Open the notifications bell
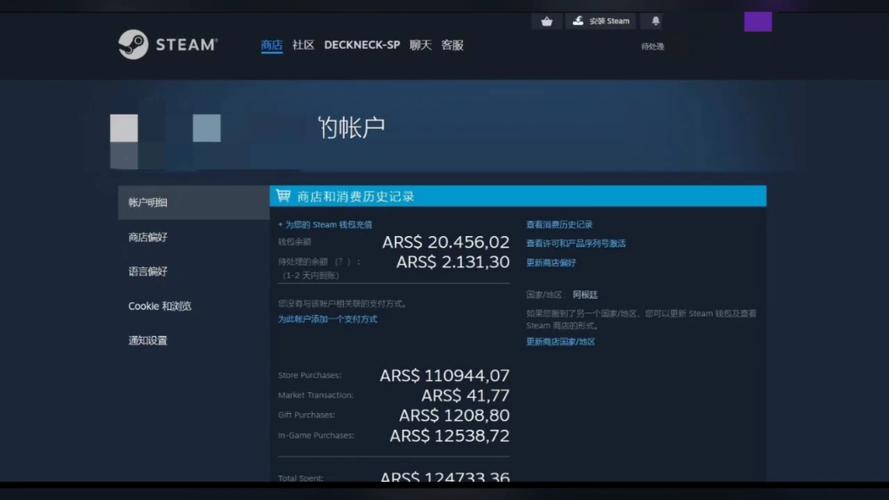The height and width of the screenshot is (500, 889). 655,21
